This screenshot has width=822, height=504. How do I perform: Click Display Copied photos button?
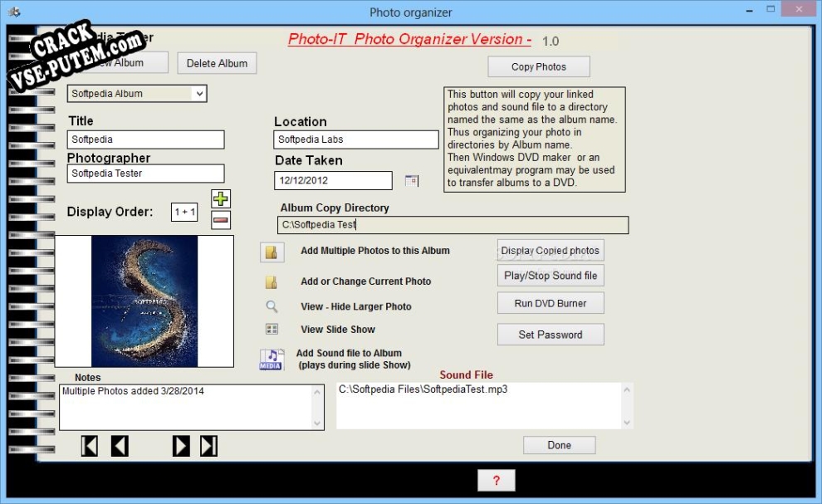click(550, 251)
